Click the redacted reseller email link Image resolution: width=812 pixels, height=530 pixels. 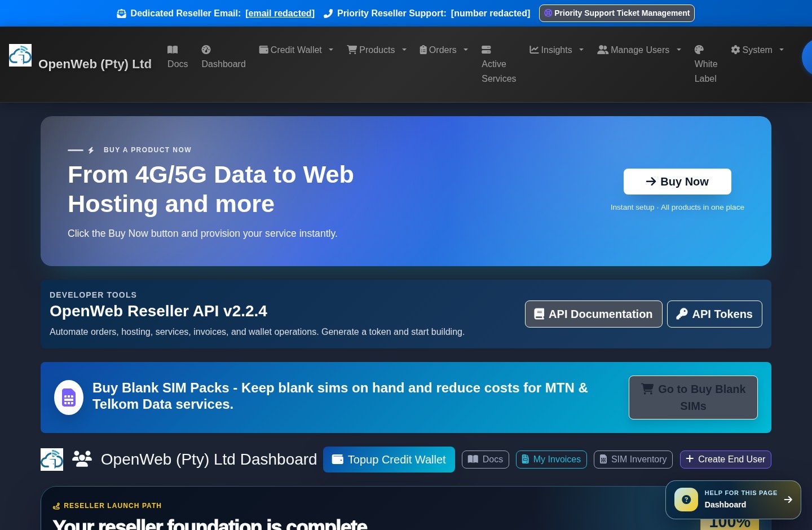tap(280, 13)
